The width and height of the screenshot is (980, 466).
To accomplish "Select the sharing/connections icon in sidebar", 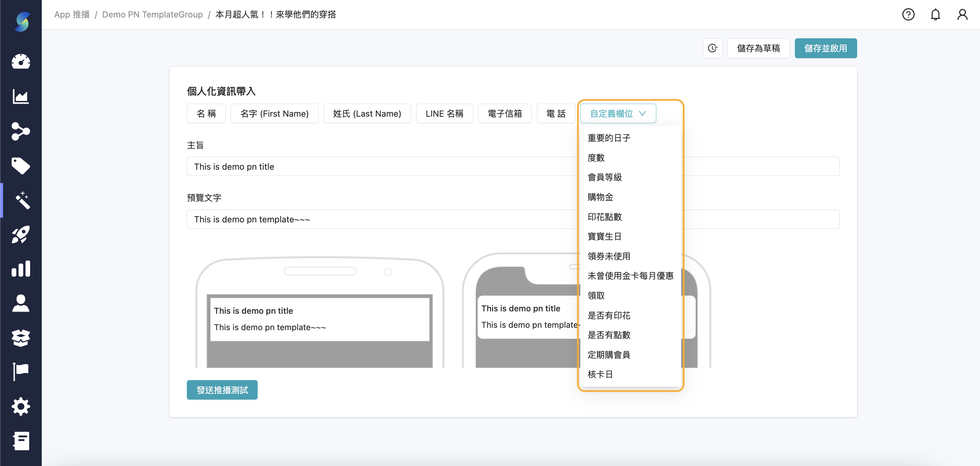I will pos(21,132).
